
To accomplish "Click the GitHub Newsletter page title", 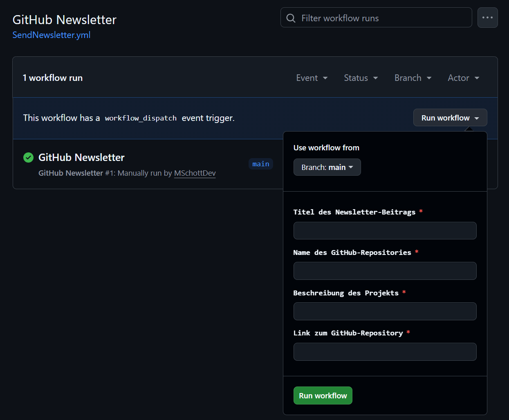I will point(65,20).
